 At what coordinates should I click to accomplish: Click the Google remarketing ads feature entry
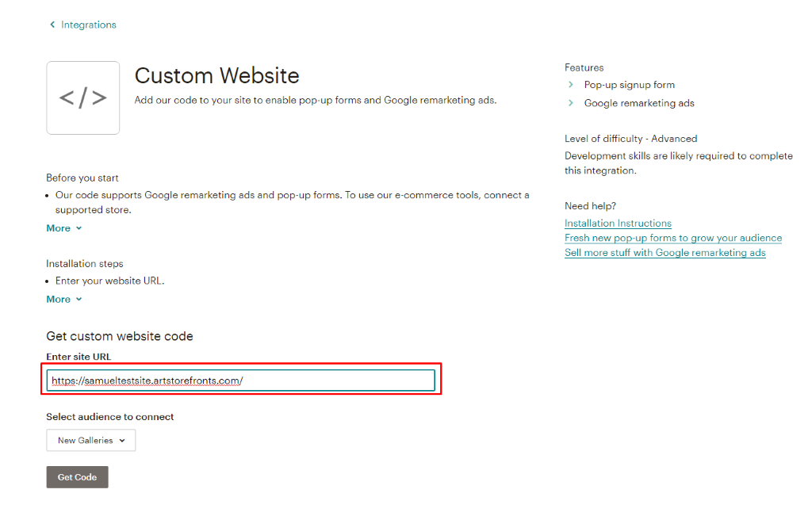[638, 103]
